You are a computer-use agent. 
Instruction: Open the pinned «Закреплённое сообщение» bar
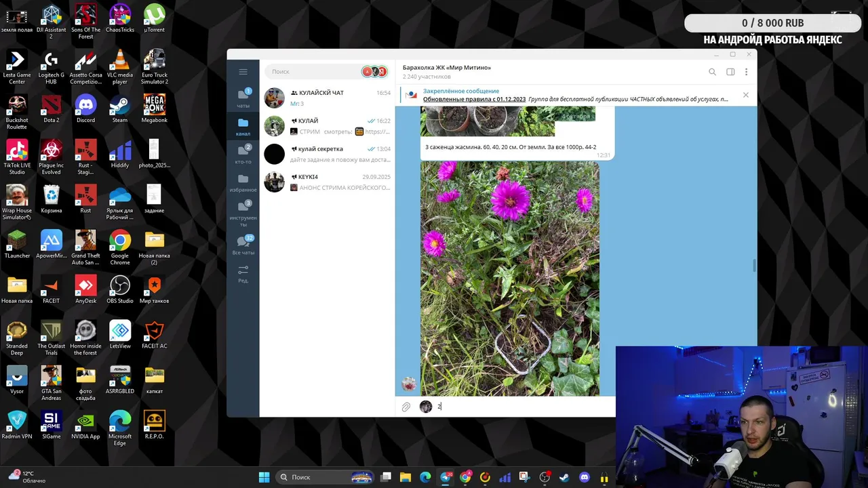tap(566, 95)
